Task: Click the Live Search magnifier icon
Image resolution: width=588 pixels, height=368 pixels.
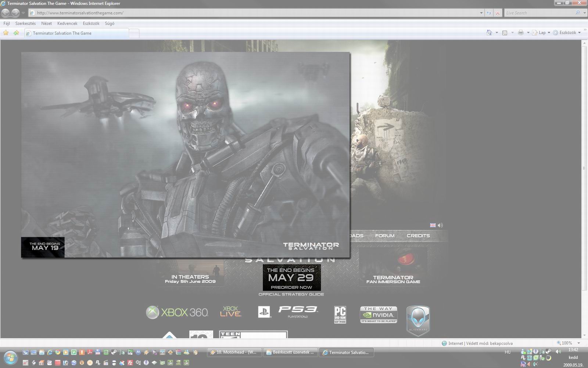Action: click(x=578, y=13)
